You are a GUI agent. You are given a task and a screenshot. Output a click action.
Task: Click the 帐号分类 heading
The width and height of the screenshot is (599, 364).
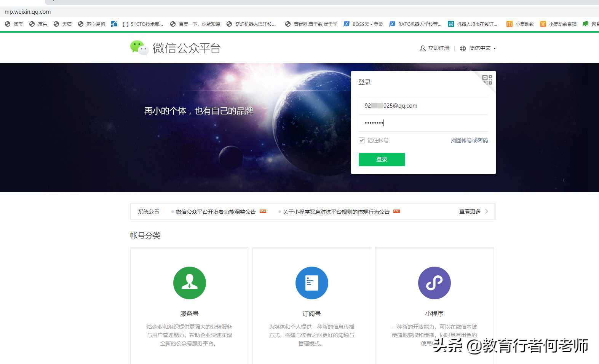coord(145,235)
